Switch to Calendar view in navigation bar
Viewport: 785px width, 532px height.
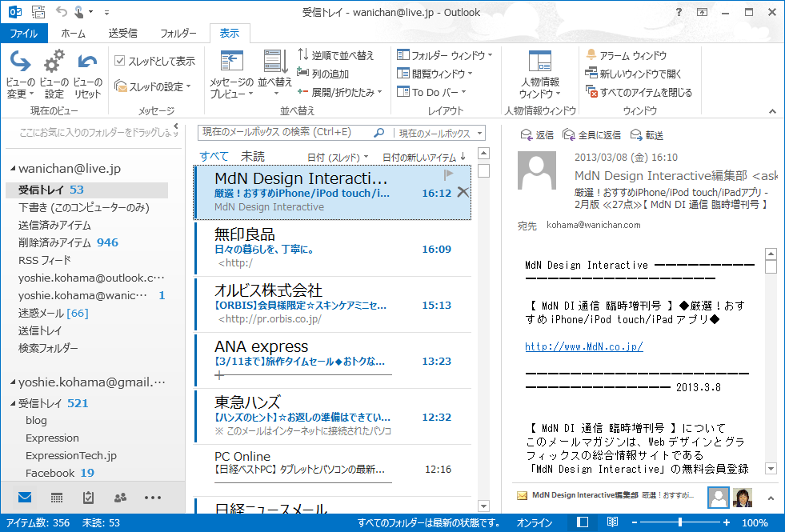pyautogui.click(x=57, y=498)
